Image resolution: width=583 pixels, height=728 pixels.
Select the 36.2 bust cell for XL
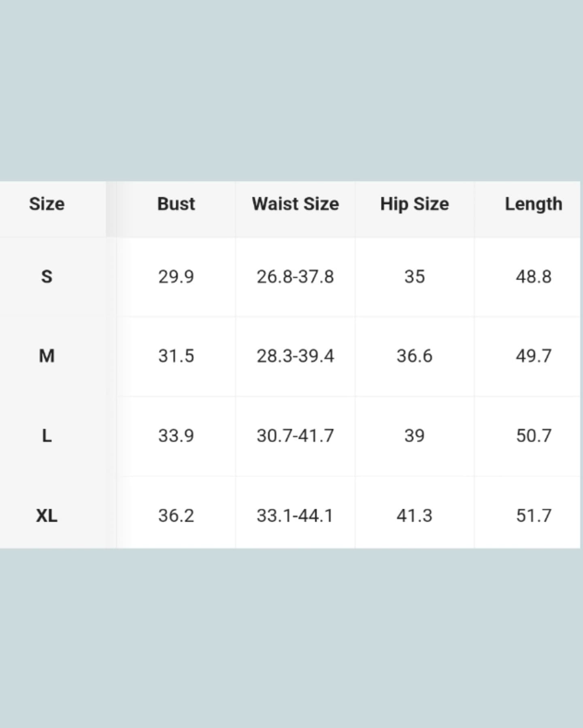[x=176, y=516]
